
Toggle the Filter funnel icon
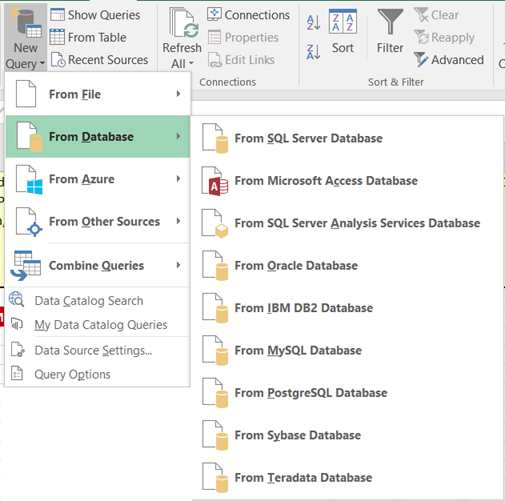pos(390,21)
